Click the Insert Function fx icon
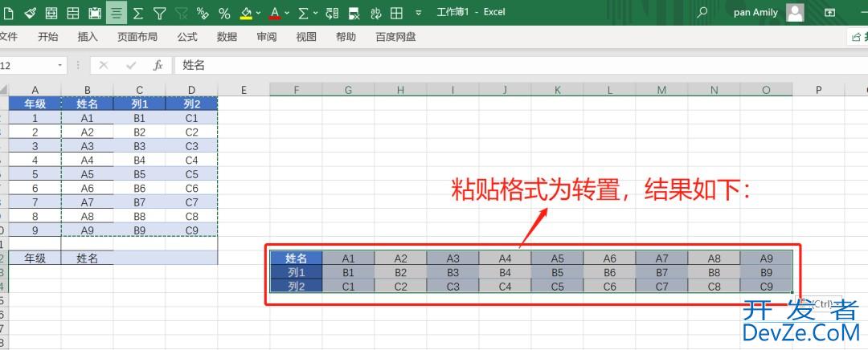The height and width of the screenshot is (350, 868). pyautogui.click(x=158, y=65)
